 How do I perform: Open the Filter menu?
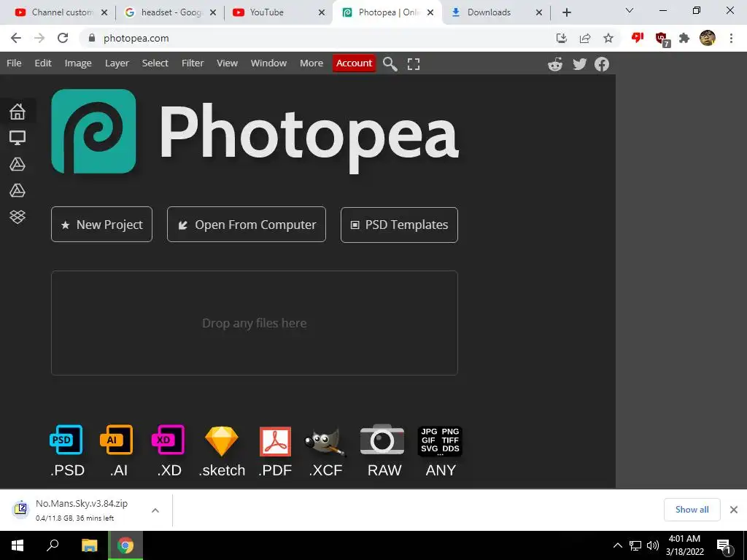193,63
